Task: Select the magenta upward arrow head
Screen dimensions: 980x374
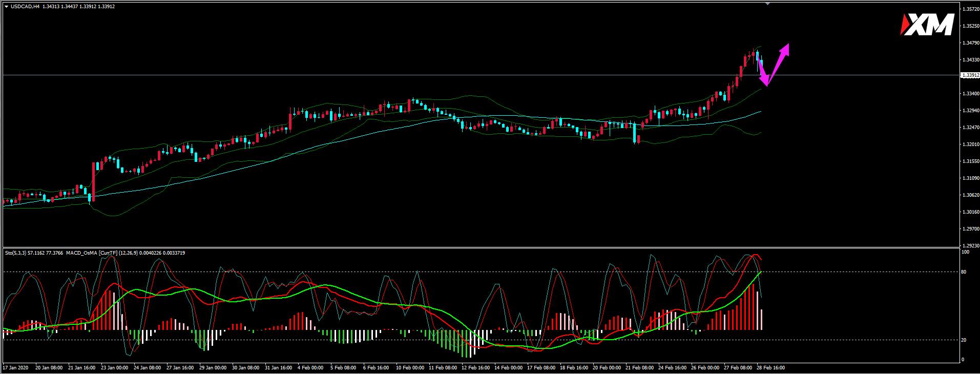Action: (x=785, y=49)
